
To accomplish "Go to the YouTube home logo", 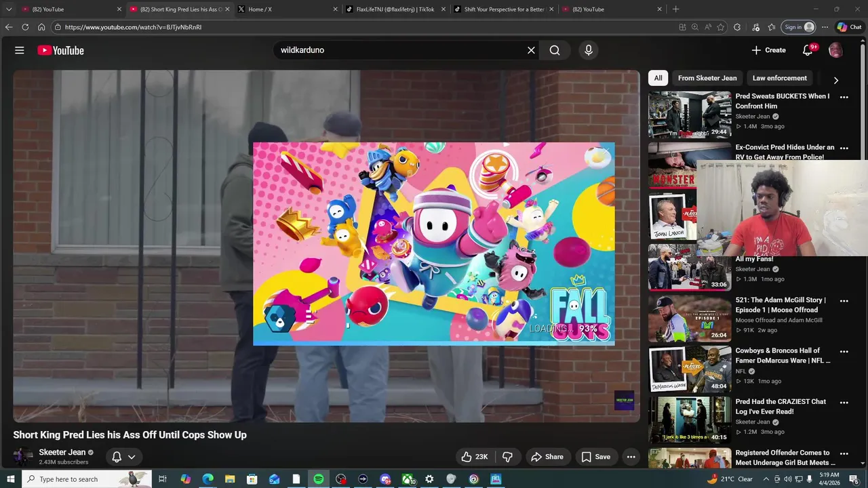I will (x=60, y=50).
